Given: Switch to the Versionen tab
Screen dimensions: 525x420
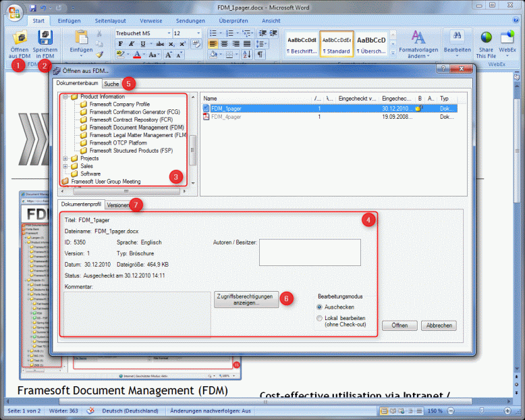Looking at the screenshot, I should point(117,205).
